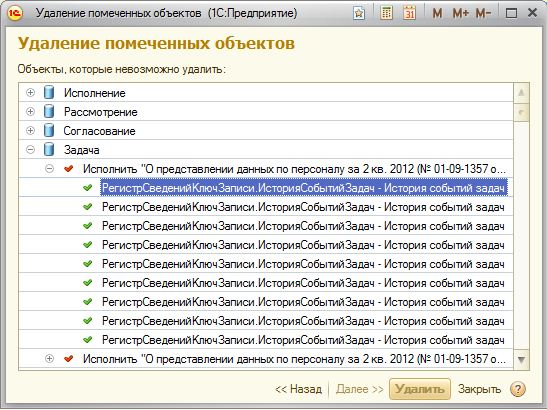Open the calculator icon in title bar
This screenshot has height=410, width=547.
386,13
